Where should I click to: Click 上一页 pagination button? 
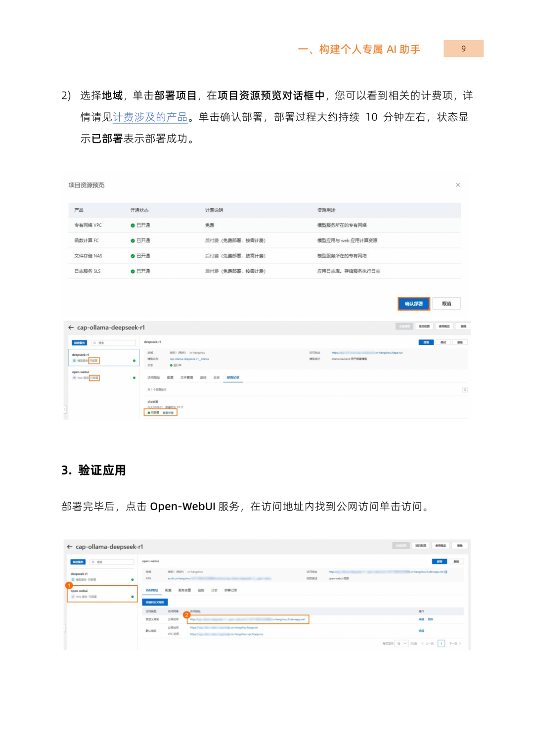[x=428, y=644]
